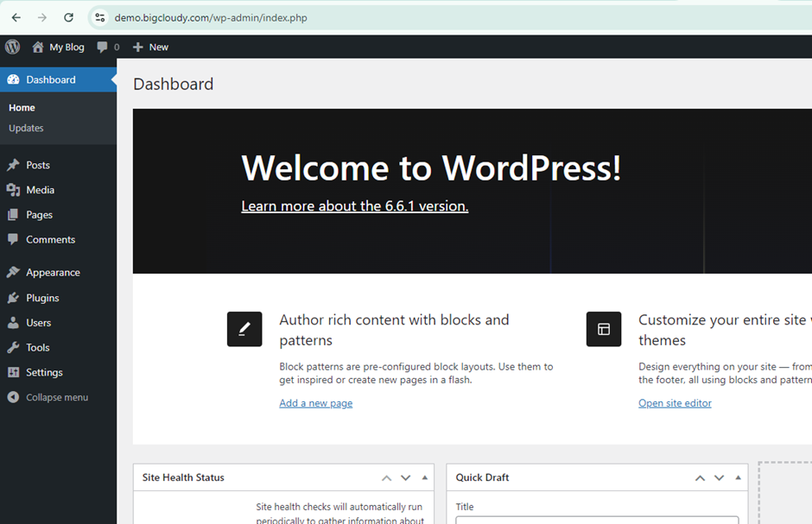
Task: Open Plugins via the plug icon
Action: click(x=15, y=297)
